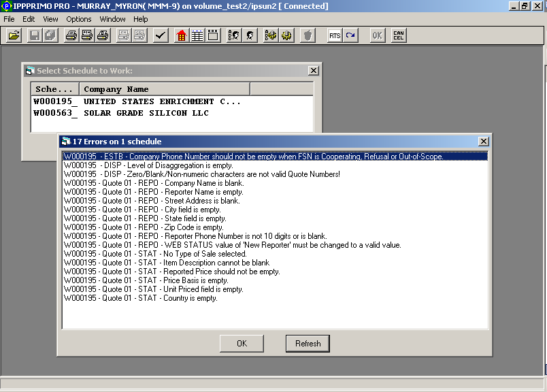Image resolution: width=547 pixels, height=392 pixels.
Task: Select the 'not valid Quote Numbers' error
Action: (x=275, y=174)
